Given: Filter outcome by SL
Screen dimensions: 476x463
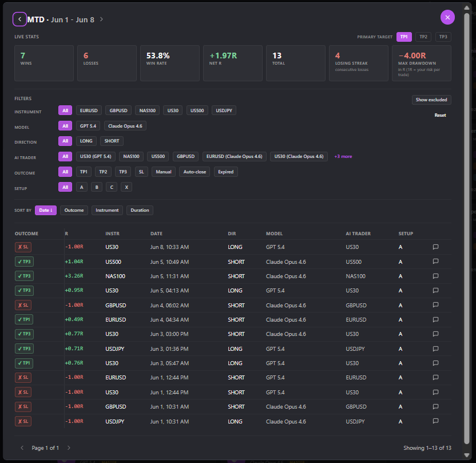Looking at the screenshot, I should tap(141, 172).
